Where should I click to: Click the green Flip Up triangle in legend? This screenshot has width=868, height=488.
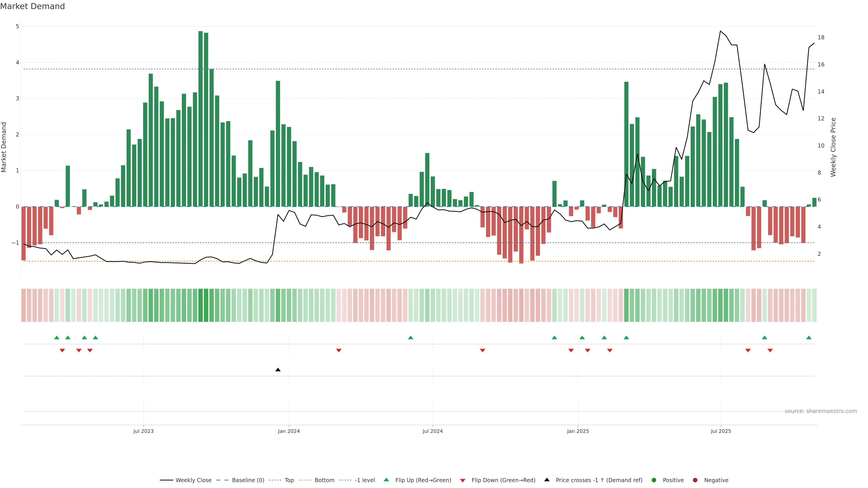click(x=387, y=480)
